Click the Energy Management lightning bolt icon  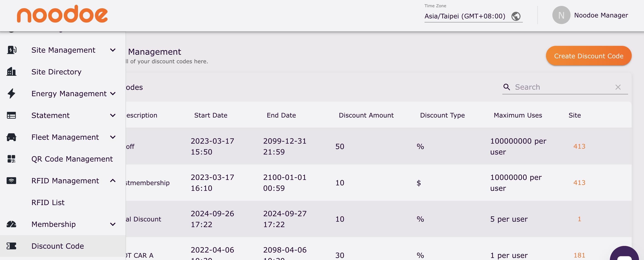tap(11, 93)
